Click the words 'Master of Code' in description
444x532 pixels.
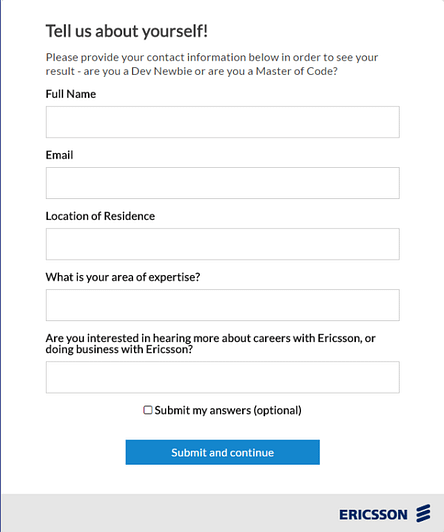pyautogui.click(x=294, y=71)
